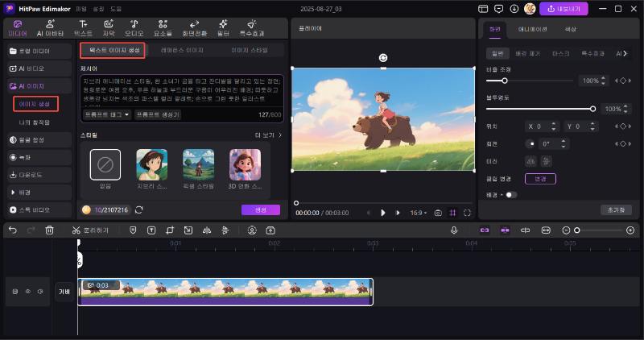Click the 비율 조정 100% stepper arrows
This screenshot has height=340, width=644.
pyautogui.click(x=603, y=81)
